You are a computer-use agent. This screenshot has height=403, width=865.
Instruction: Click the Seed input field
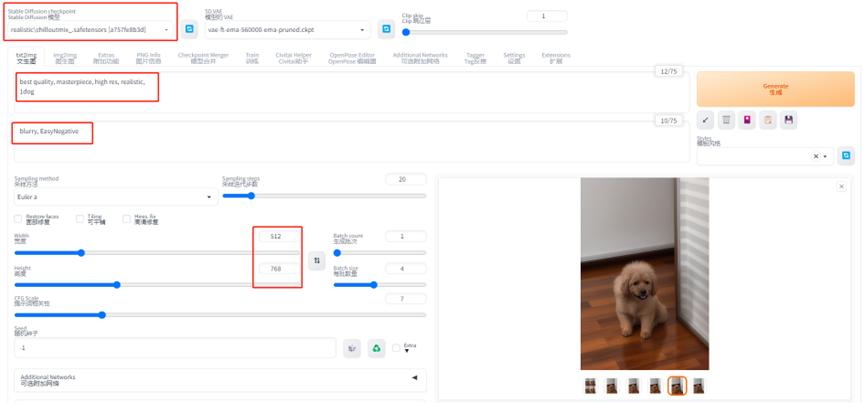coord(175,348)
